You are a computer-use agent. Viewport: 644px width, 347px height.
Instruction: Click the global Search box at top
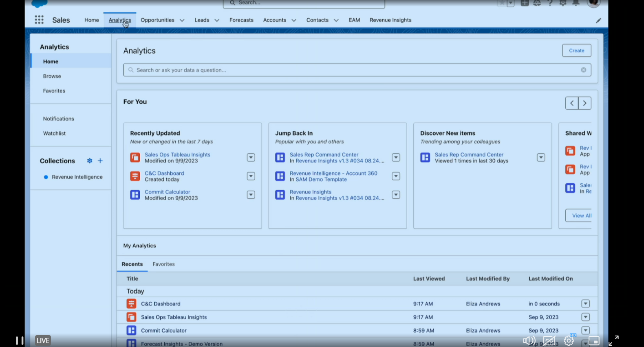[304, 3]
